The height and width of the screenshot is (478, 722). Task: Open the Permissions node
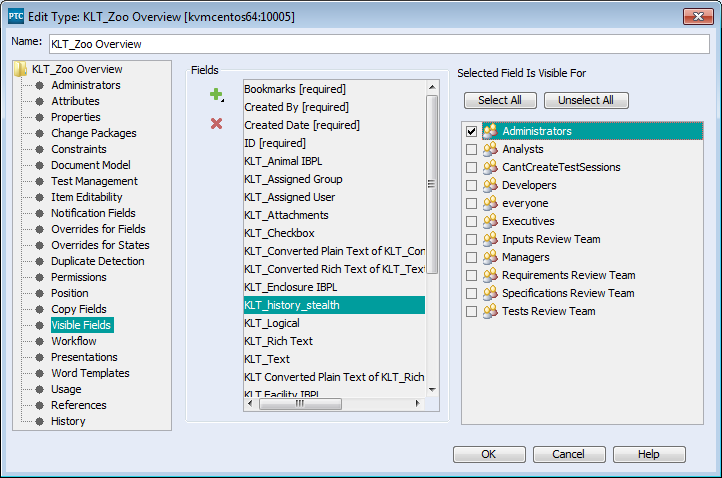79,277
